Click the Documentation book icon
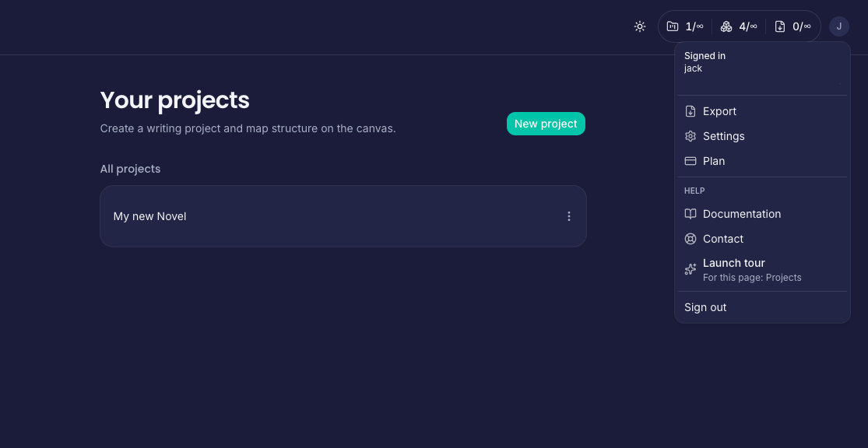Viewport: 868px width, 448px height. (691, 214)
